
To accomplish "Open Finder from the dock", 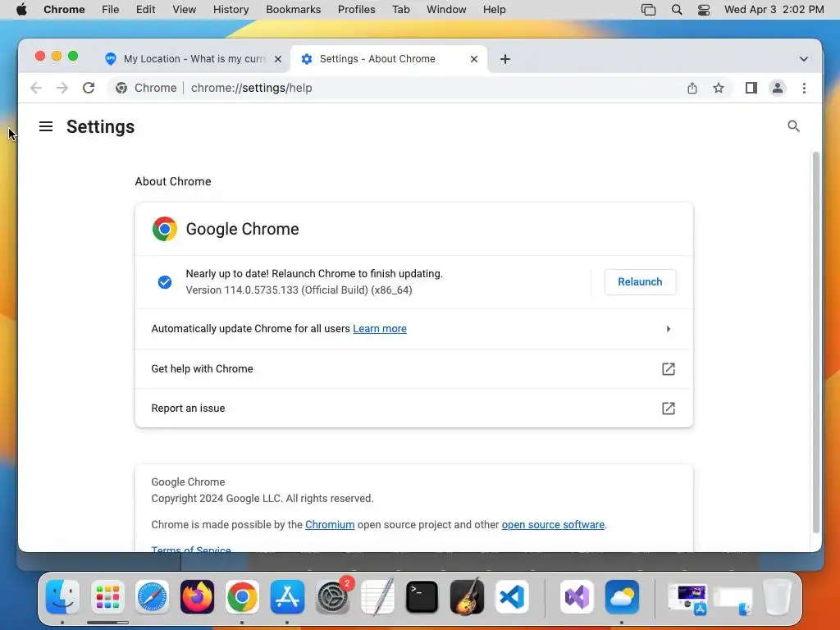I will coord(62,596).
